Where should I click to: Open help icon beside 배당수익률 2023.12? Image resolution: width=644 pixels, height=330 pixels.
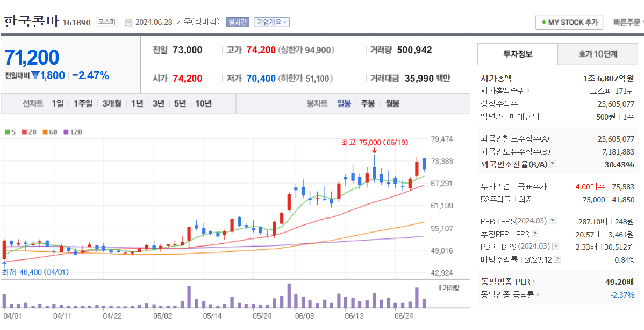tap(557, 259)
